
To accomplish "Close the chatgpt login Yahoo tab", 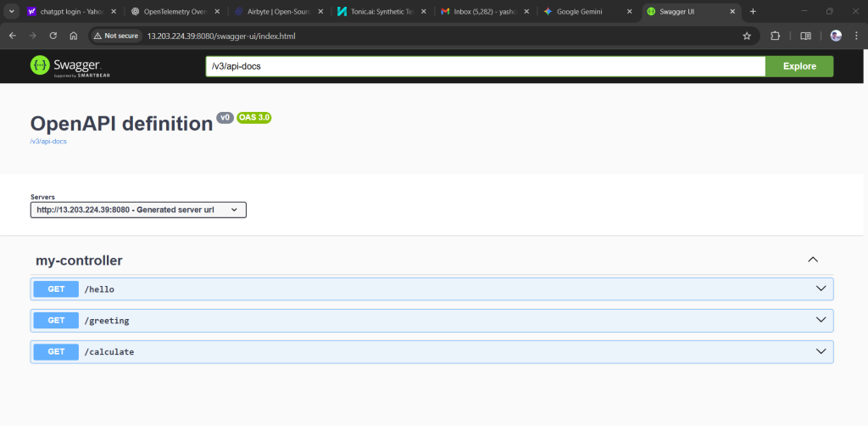I will pos(114,11).
